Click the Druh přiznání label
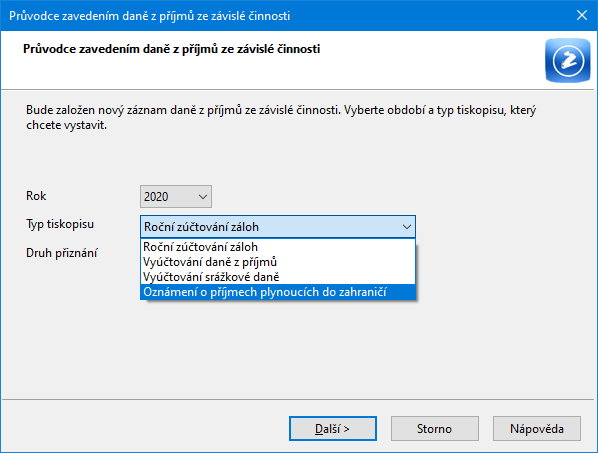The width and height of the screenshot is (598, 453). click(61, 253)
